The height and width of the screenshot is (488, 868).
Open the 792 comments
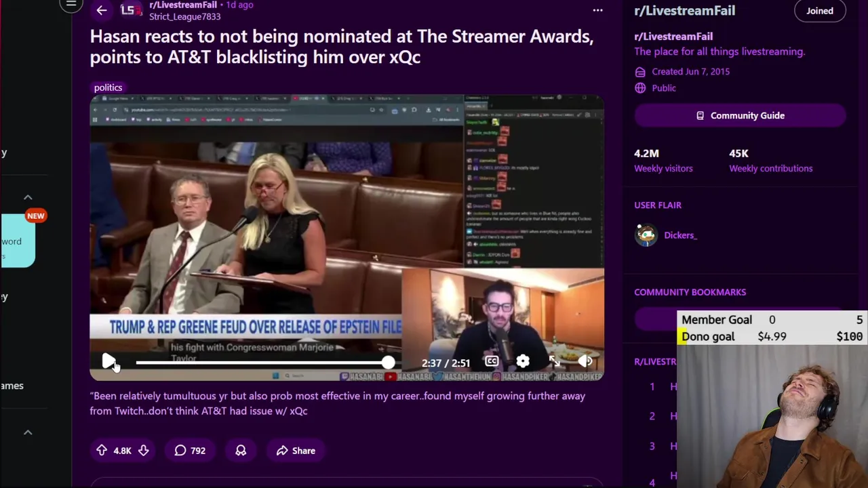(190, 450)
